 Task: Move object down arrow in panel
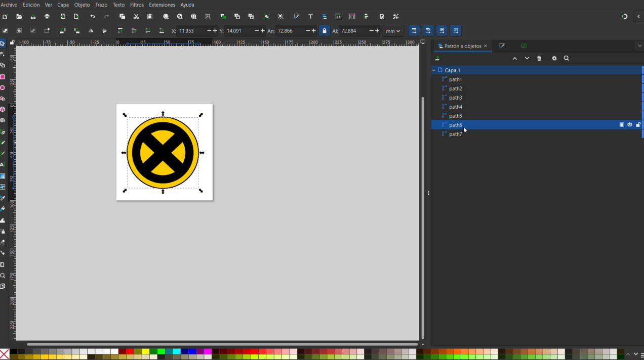pos(527,58)
